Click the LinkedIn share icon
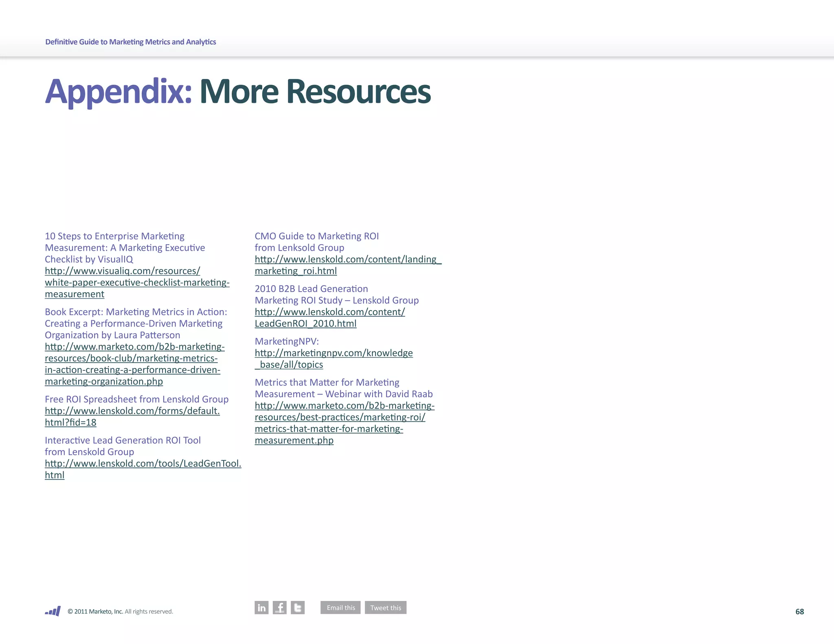 click(x=261, y=607)
